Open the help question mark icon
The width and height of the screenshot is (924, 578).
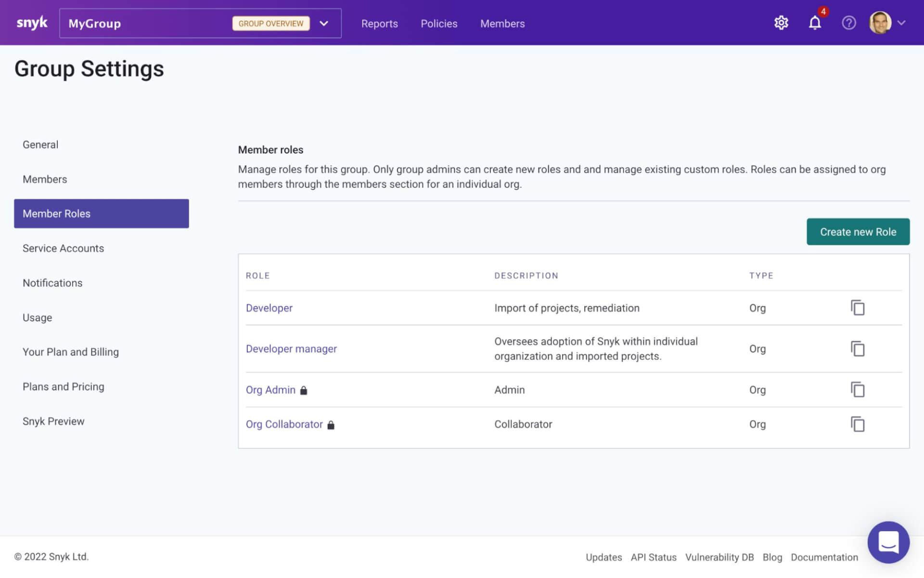[x=849, y=23]
